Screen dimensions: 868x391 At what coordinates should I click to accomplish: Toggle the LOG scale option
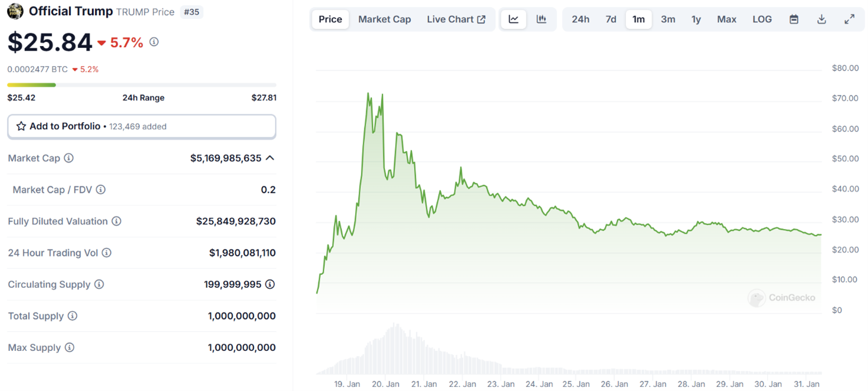click(762, 19)
